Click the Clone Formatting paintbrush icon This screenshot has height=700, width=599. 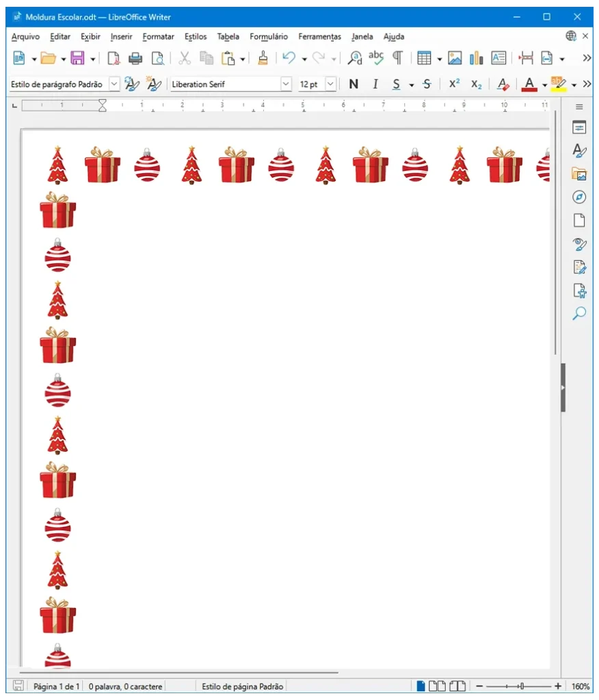pos(263,59)
